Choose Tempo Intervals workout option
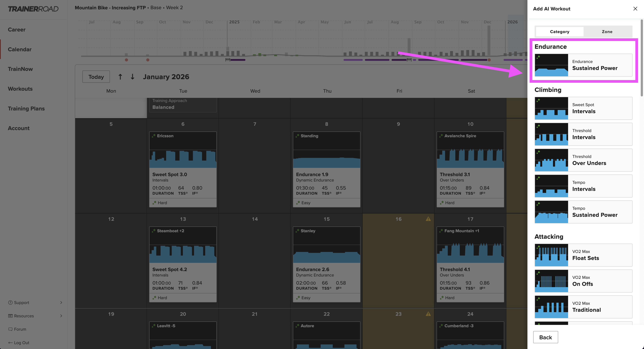The height and width of the screenshot is (349, 644). tap(584, 186)
